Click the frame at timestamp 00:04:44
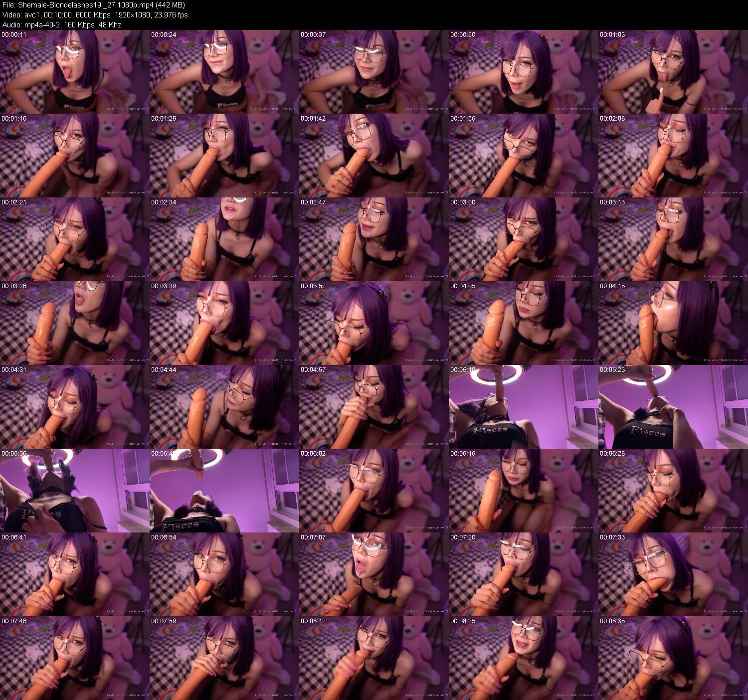Viewport: 748px width, 700px height. coord(224,407)
